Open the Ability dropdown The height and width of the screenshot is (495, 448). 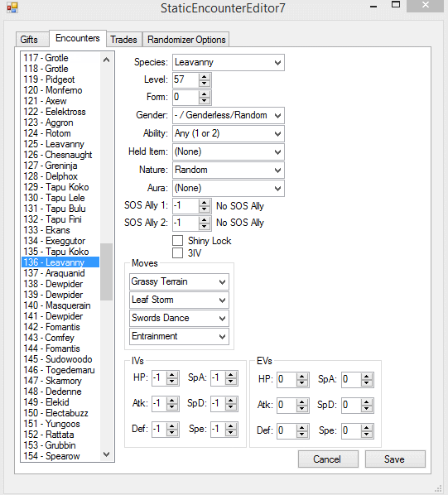click(x=229, y=133)
